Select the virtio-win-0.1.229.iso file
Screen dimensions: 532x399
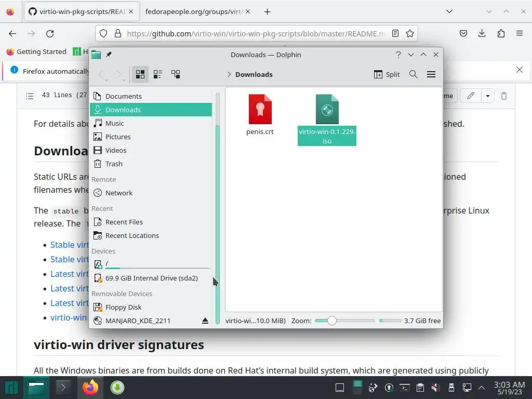point(327,119)
